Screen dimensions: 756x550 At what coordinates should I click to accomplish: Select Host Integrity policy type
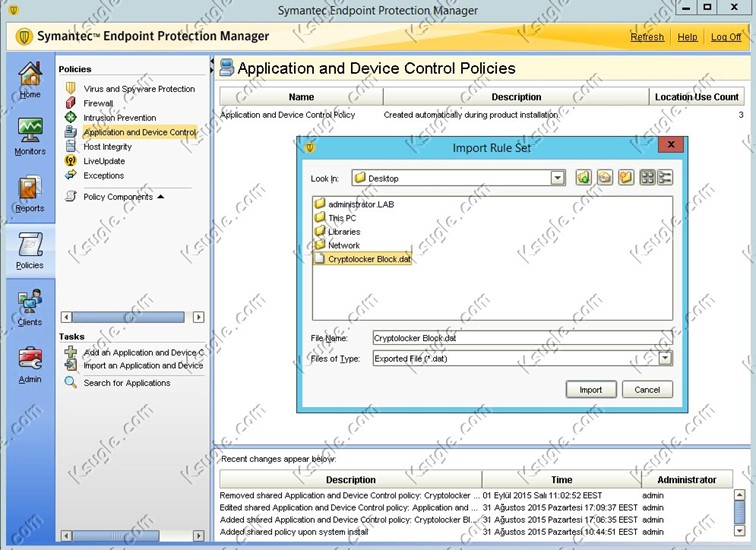[x=107, y=147]
